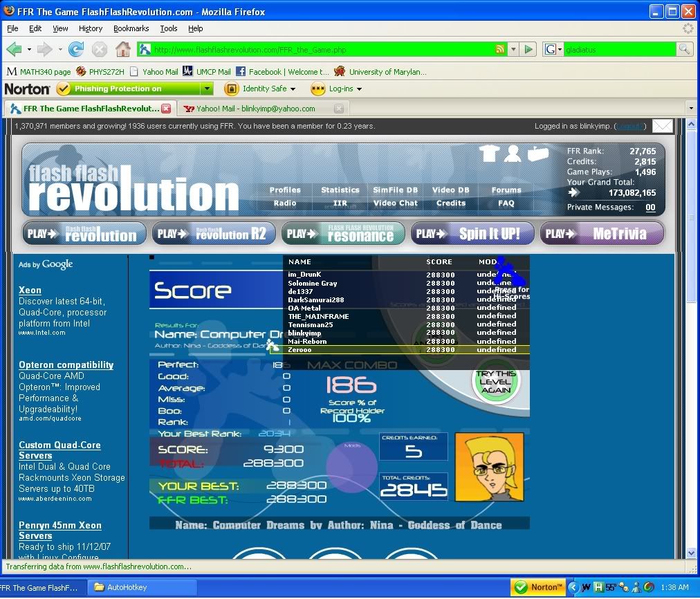Click the RSS feed icon in address bar
Viewport: 700px width, 599px height.
500,49
